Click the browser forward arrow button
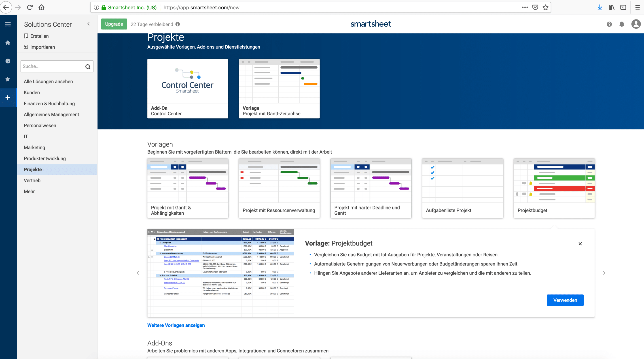 (x=18, y=8)
